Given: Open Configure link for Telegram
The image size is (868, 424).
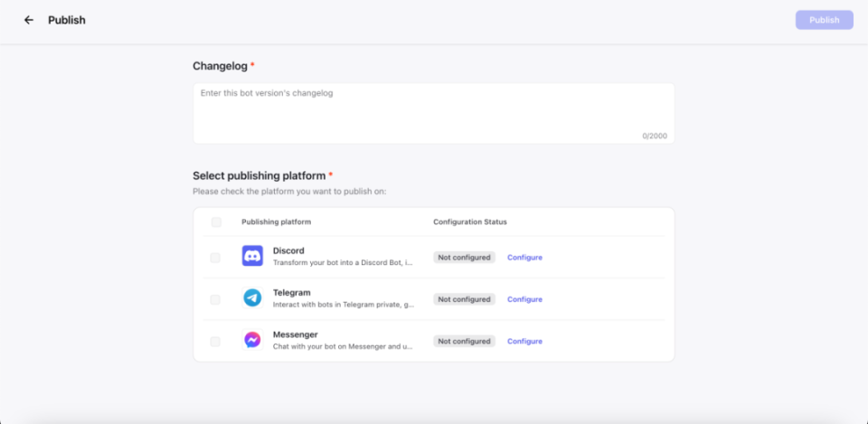Looking at the screenshot, I should tap(524, 299).
